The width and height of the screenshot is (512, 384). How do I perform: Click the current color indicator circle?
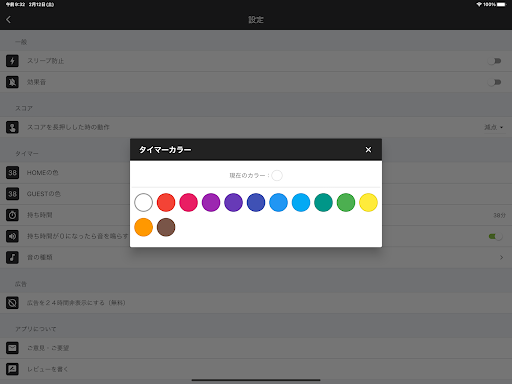[x=277, y=175]
